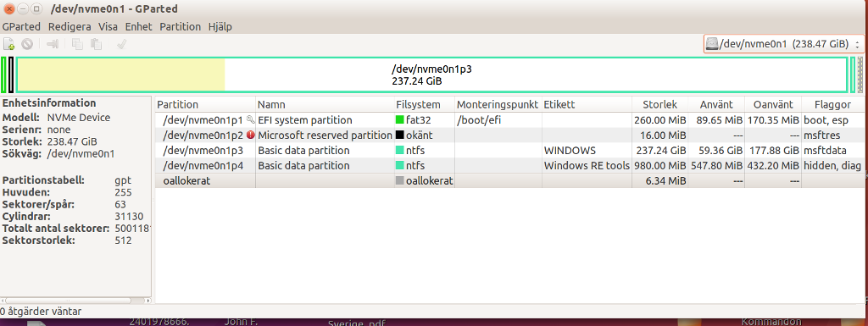Click the teal ntfs square in nvme0n1p4 row

400,165
